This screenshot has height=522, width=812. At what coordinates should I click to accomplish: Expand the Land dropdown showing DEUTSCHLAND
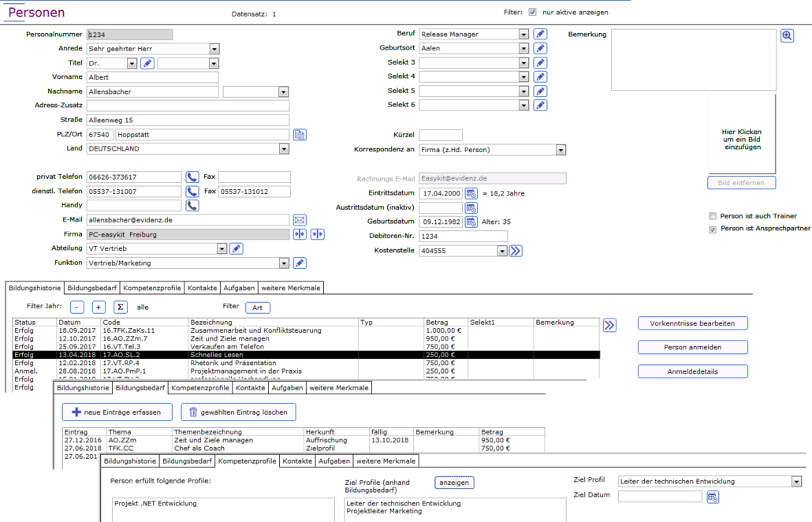coord(284,149)
